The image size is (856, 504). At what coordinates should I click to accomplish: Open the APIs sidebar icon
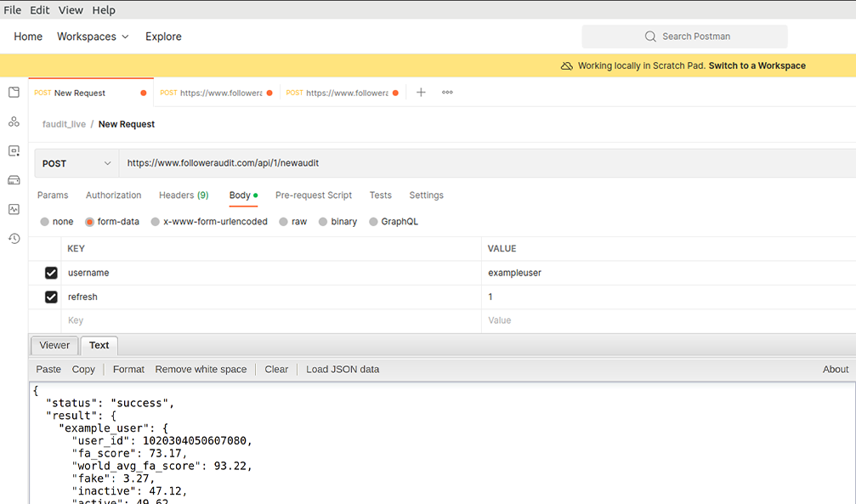[x=14, y=122]
